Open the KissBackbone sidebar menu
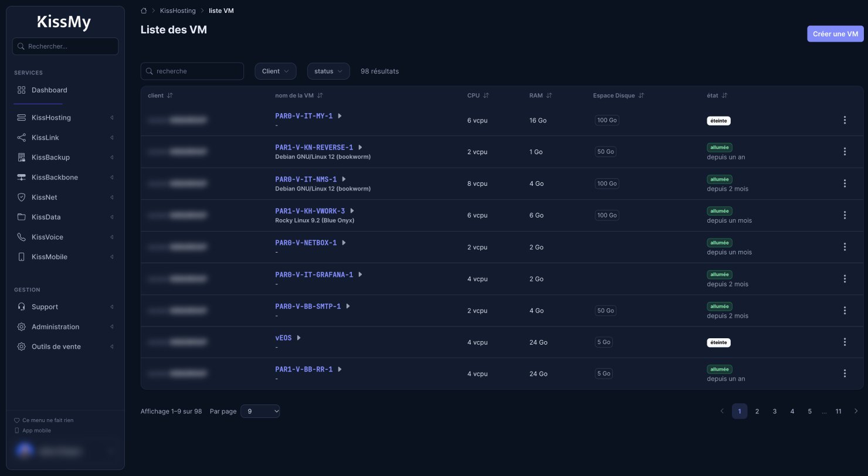The image size is (868, 476). tap(65, 177)
